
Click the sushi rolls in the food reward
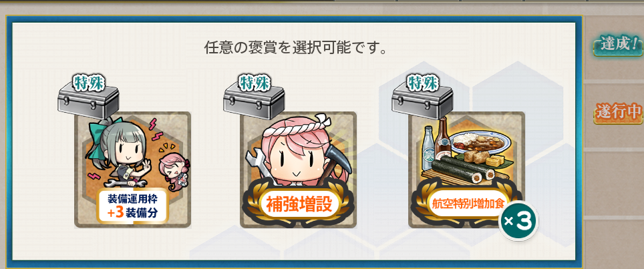pyautogui.click(x=464, y=170)
